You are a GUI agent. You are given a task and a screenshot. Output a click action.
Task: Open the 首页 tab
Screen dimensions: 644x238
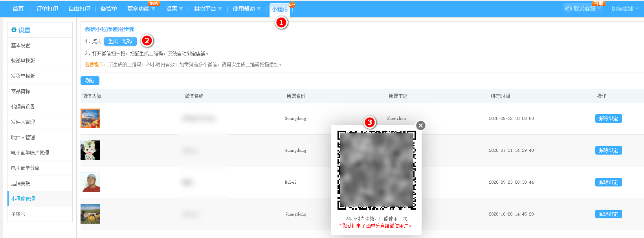point(18,9)
